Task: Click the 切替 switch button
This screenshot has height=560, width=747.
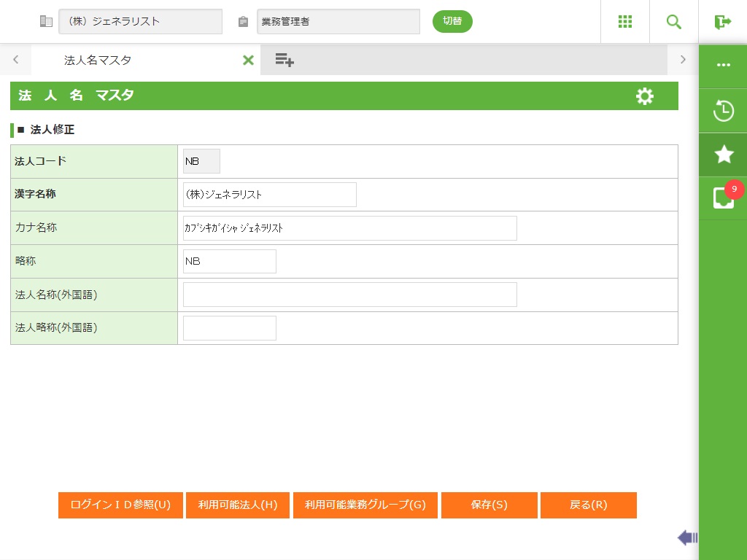Action: 452,21
